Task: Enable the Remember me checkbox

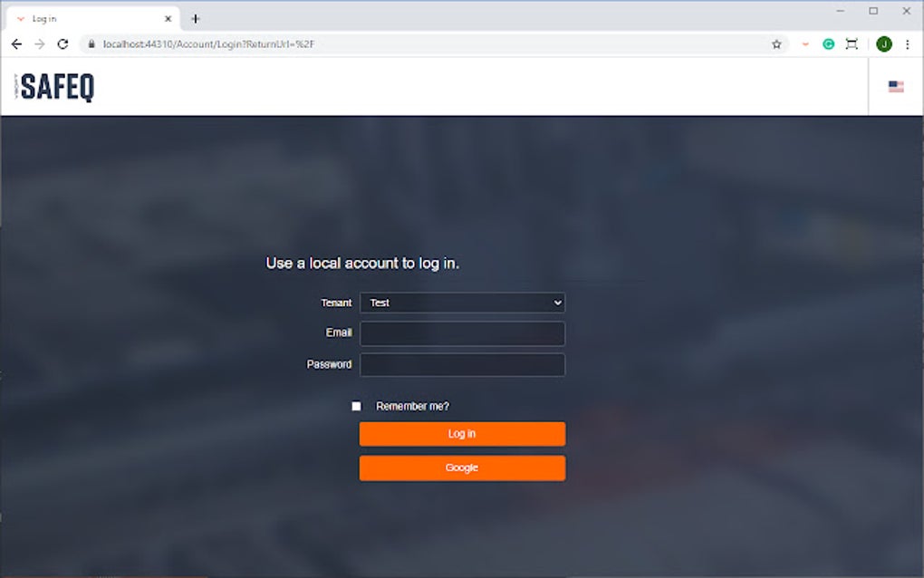Action: pyautogui.click(x=356, y=406)
